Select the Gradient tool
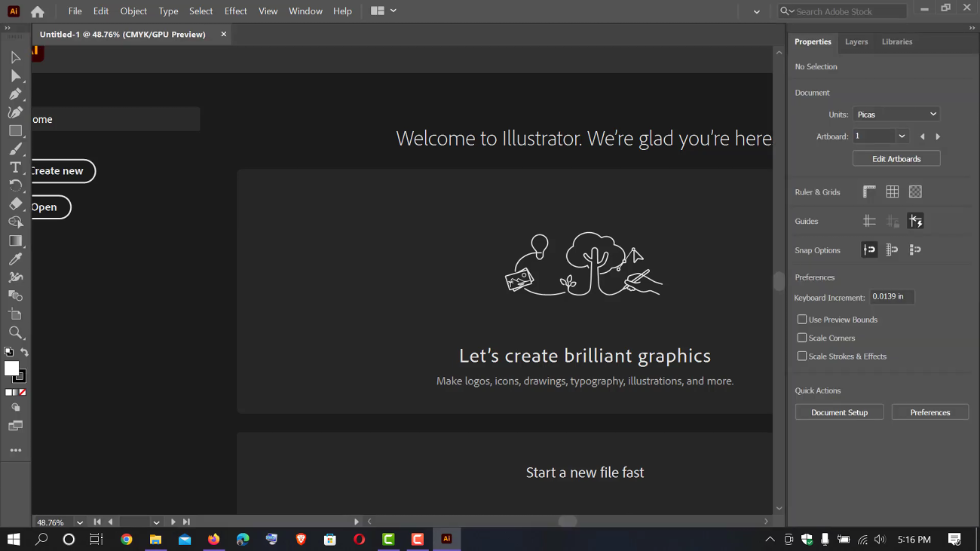Screen dimensions: 980x551 [x=15, y=241]
